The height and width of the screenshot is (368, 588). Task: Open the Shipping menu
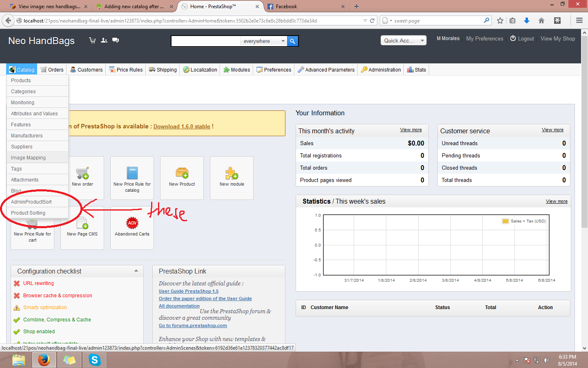click(x=163, y=70)
